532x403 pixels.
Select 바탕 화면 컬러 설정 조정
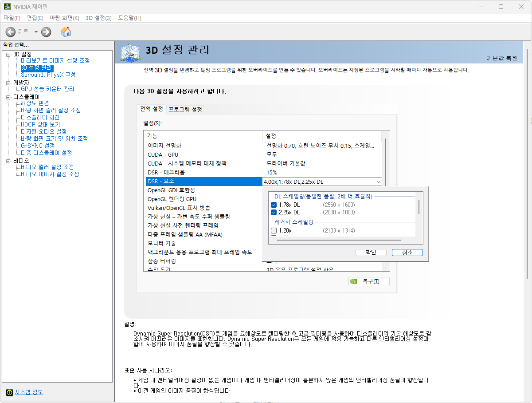click(51, 110)
